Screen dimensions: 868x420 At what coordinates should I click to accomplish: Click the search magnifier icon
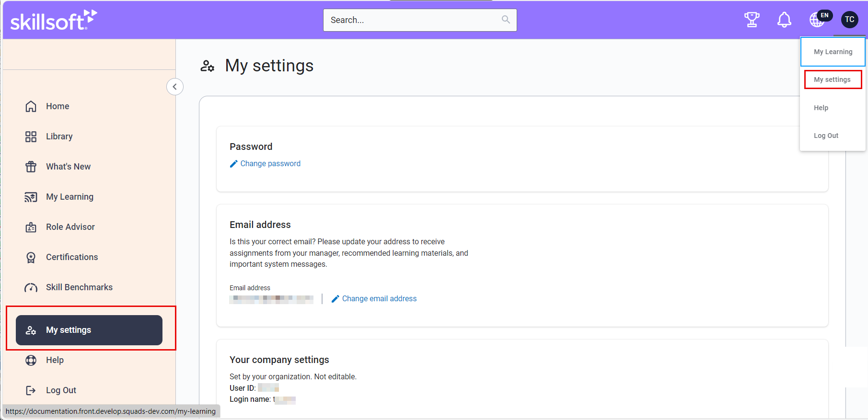click(506, 20)
